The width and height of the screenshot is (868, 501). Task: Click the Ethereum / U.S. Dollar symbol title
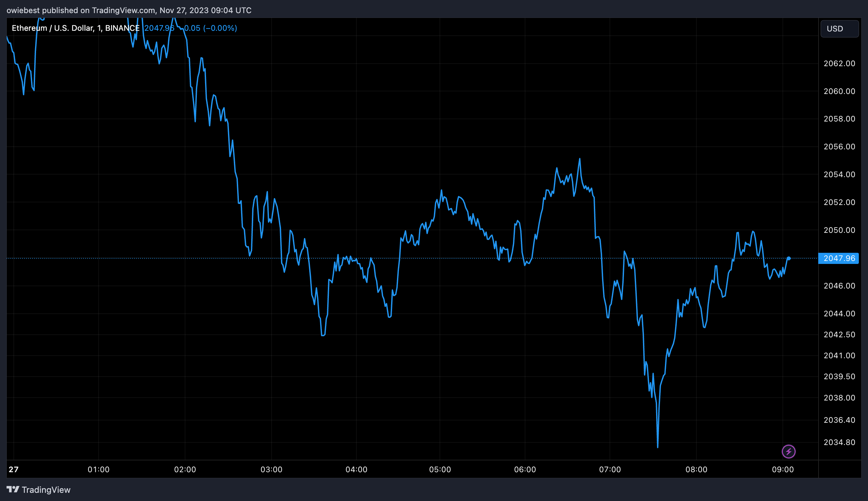(76, 28)
